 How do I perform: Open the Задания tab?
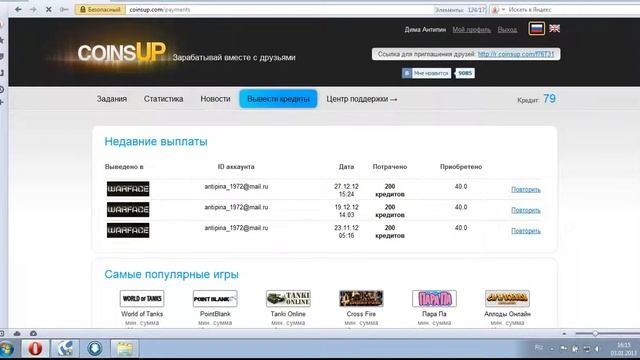click(112, 99)
